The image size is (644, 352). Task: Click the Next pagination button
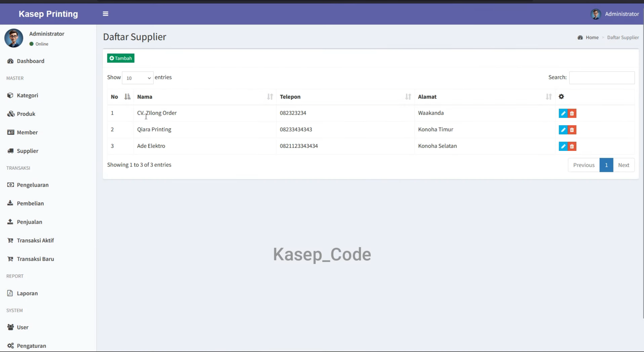tap(624, 165)
